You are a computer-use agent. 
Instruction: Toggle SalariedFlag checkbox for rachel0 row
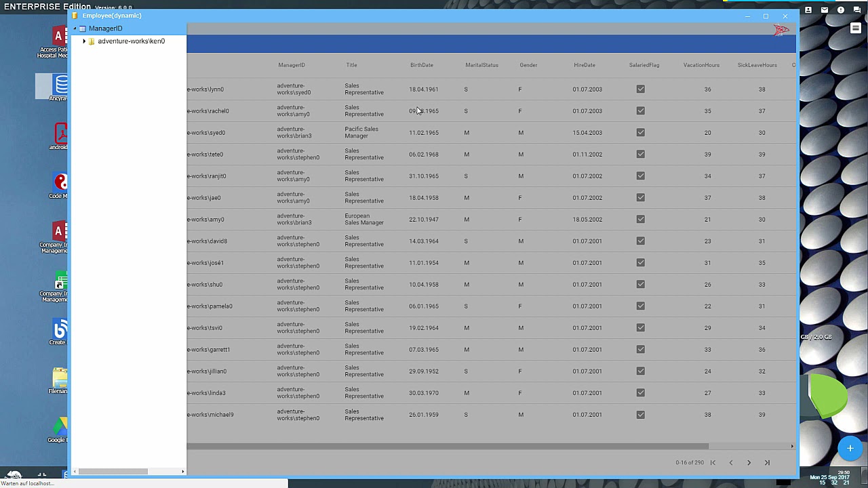pyautogui.click(x=641, y=110)
